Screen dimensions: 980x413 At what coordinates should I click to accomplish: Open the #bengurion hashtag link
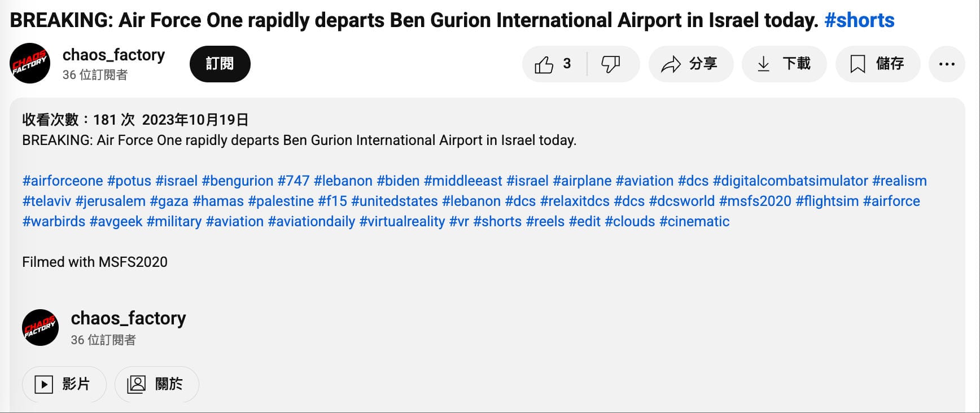[237, 181]
